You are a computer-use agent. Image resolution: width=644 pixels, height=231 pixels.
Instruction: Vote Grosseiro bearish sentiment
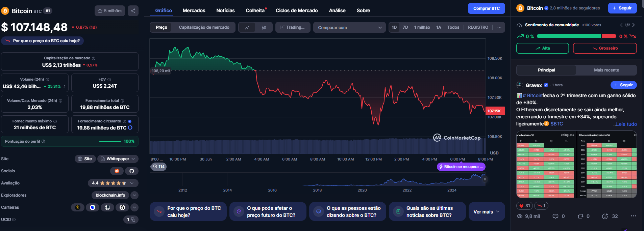click(x=605, y=48)
